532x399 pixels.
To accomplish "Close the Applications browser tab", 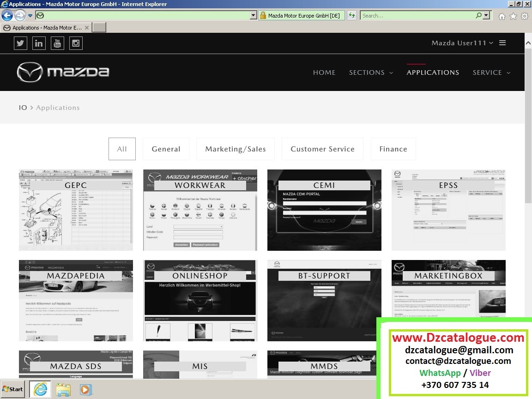I will [87, 28].
